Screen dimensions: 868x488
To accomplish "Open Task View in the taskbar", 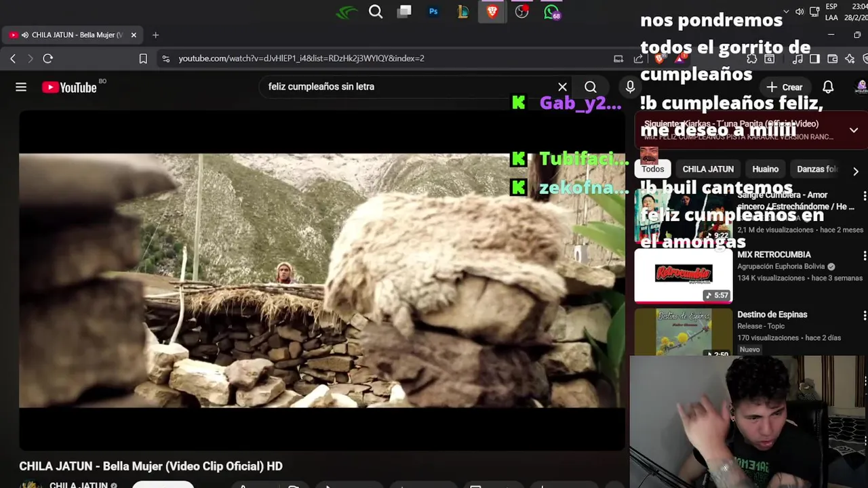I will pyautogui.click(x=405, y=12).
